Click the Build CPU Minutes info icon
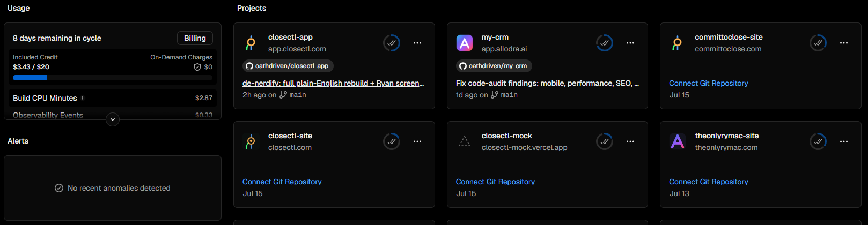Screen dimensions: 868x225 click(x=83, y=98)
